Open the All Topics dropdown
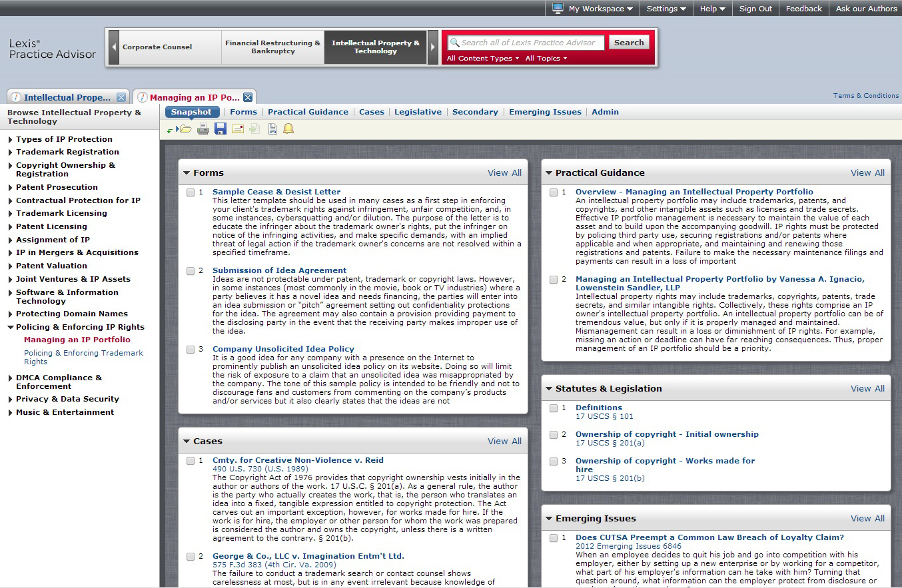 point(546,59)
